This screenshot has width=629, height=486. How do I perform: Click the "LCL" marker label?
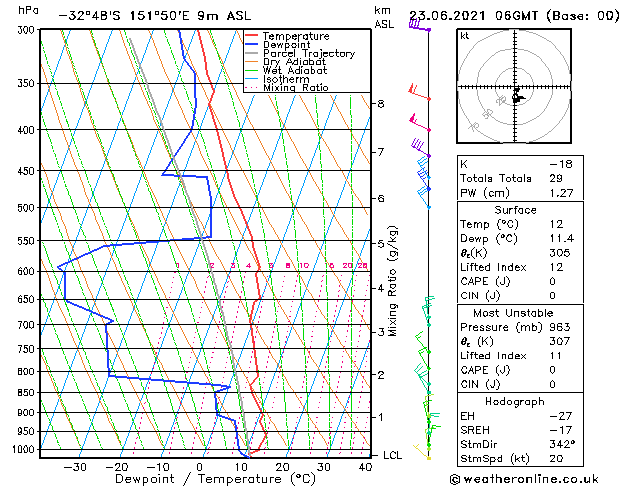pos(392,456)
